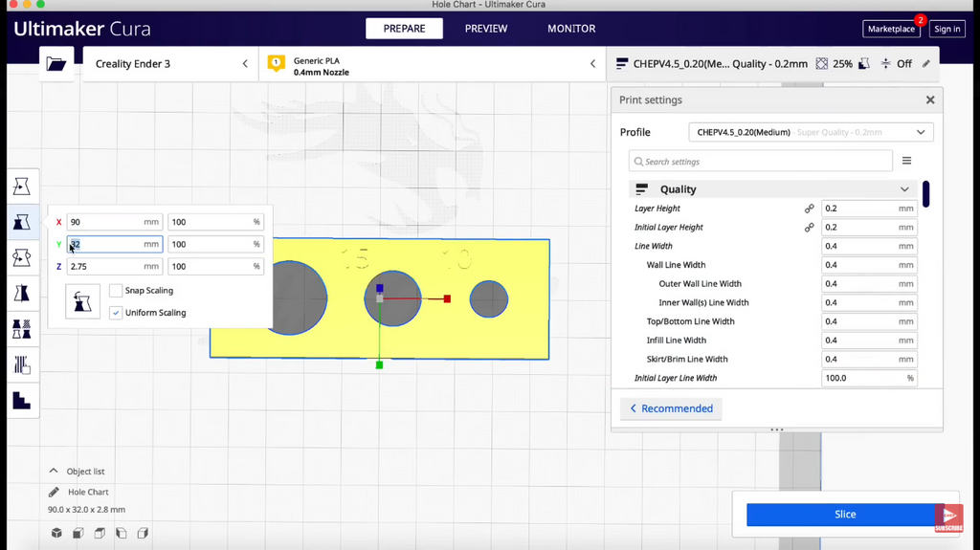980x550 pixels.
Task: Click link icon next to Initial Layer Height
Action: pyautogui.click(x=810, y=228)
